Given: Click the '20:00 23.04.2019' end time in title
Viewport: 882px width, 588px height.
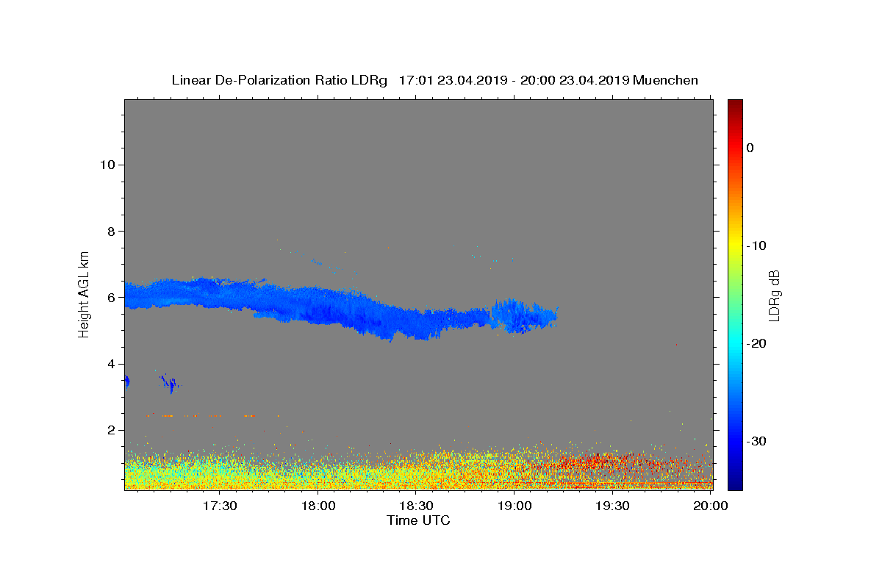Looking at the screenshot, I should click(x=575, y=80).
